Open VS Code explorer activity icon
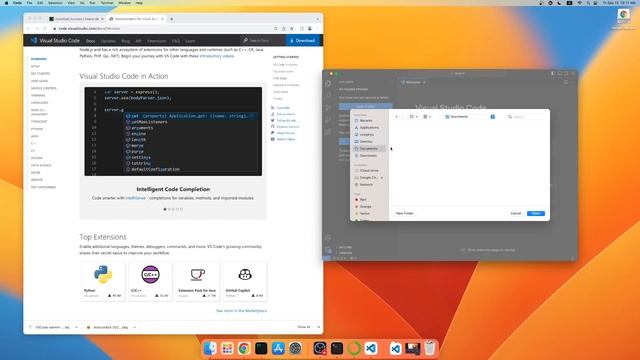 pos(328,84)
